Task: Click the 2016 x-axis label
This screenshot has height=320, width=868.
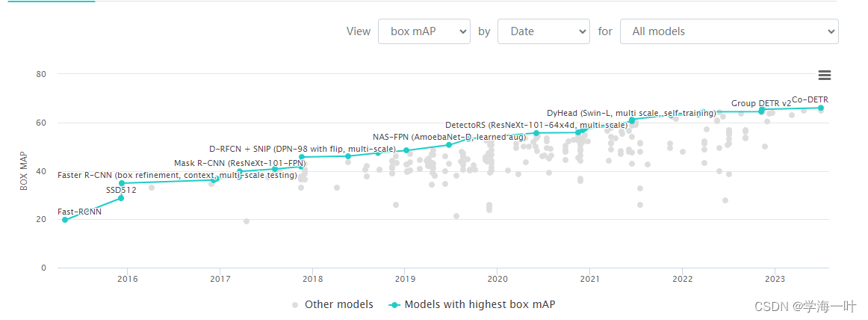Action: click(127, 279)
